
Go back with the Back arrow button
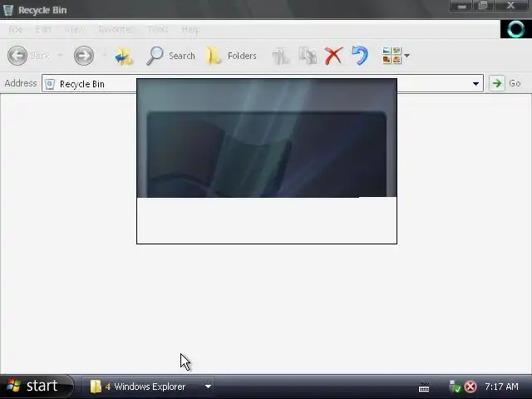click(17, 56)
